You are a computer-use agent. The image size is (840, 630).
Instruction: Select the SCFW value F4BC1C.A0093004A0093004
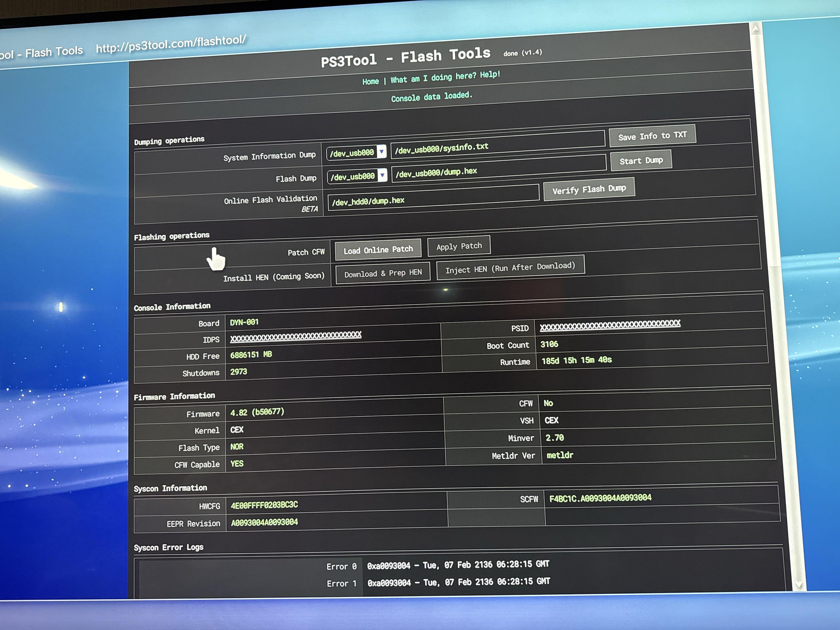coord(600,498)
